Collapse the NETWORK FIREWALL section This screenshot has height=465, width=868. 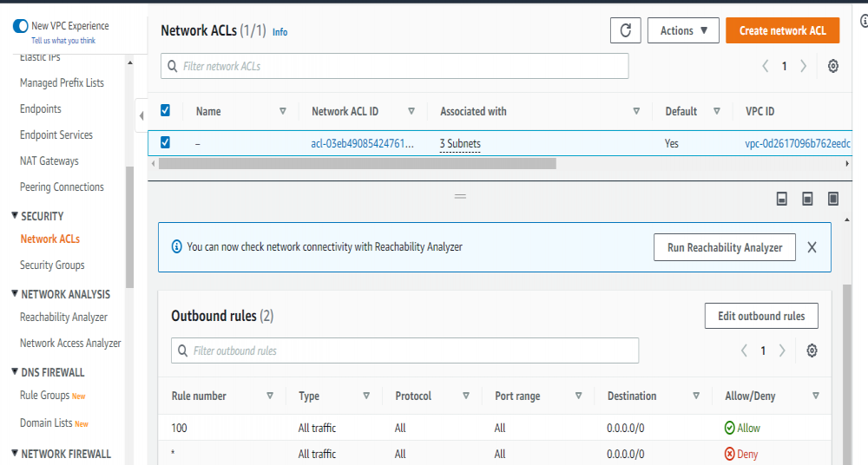pos(15,453)
